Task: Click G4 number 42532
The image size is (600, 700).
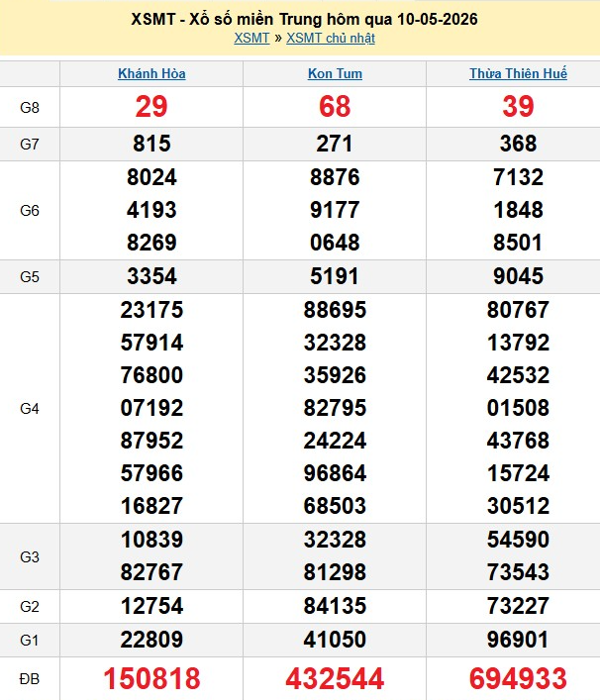Action: [518, 375]
